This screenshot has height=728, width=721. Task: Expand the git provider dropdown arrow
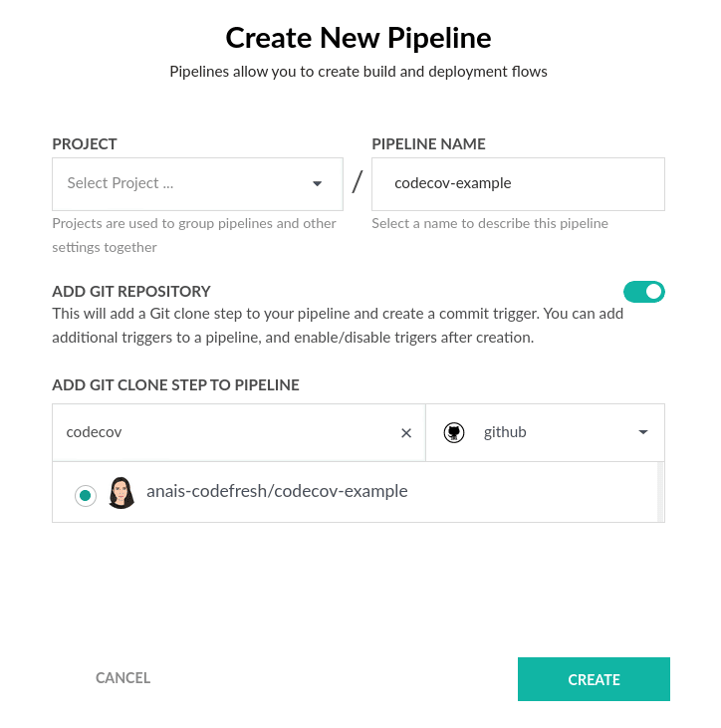(x=643, y=432)
